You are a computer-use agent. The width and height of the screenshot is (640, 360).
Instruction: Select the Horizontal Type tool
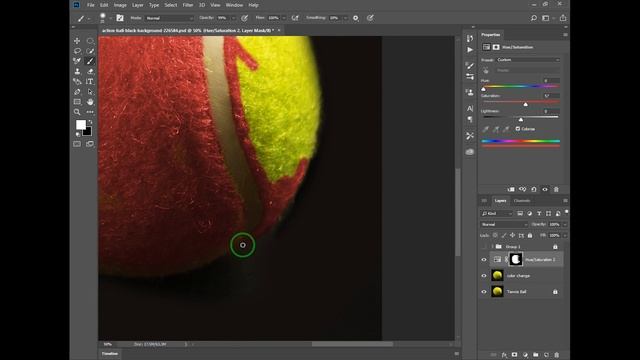click(x=90, y=82)
